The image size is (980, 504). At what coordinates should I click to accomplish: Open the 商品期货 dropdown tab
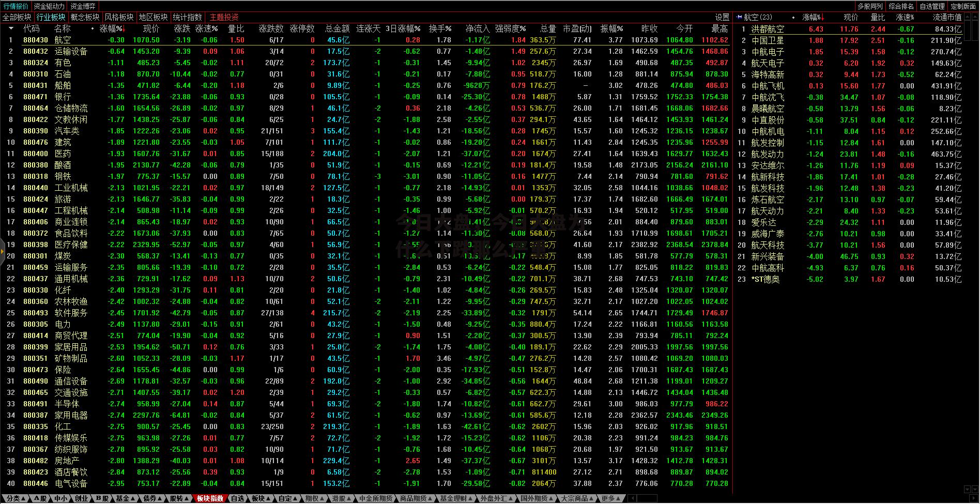coord(416,499)
